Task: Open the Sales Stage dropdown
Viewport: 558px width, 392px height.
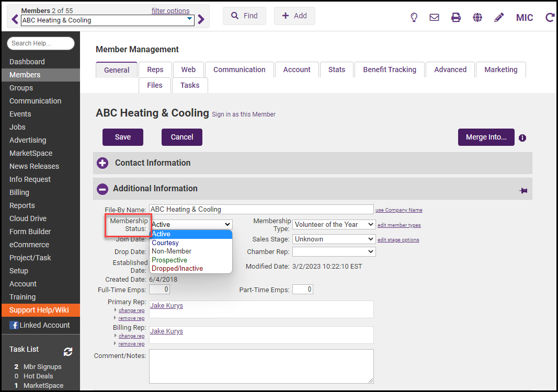Action: [334, 239]
